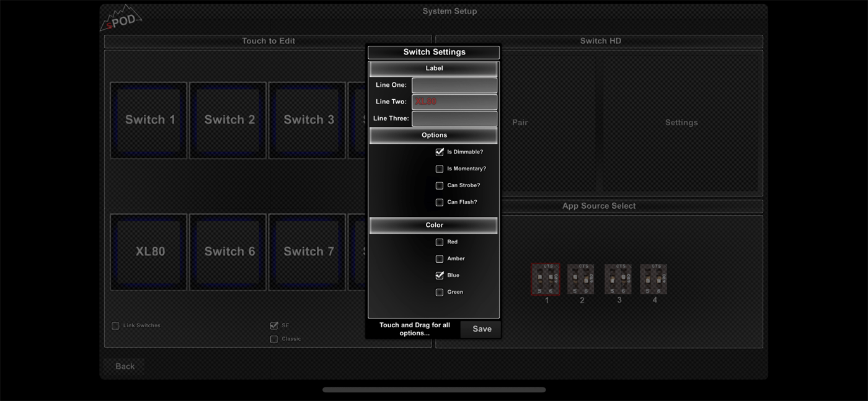Select app source DIP switch 4
This screenshot has width=868, height=401.
pyautogui.click(x=653, y=279)
